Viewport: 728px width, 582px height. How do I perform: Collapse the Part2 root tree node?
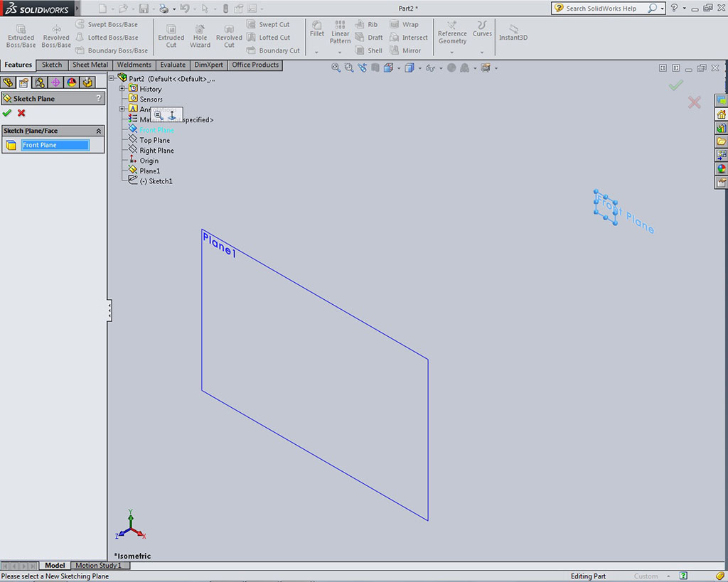tap(112, 78)
